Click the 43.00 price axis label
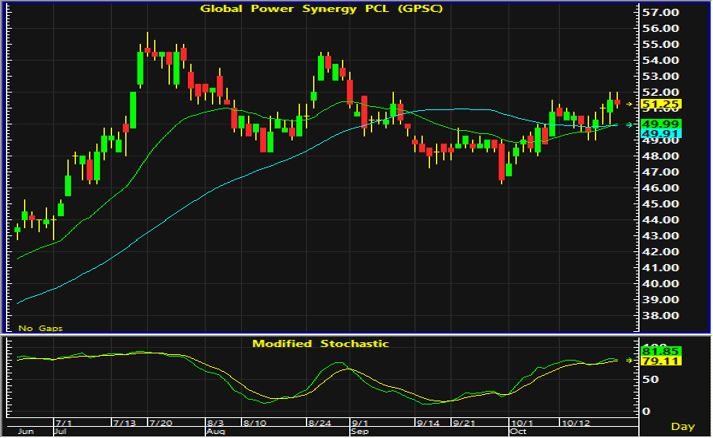 coord(660,236)
